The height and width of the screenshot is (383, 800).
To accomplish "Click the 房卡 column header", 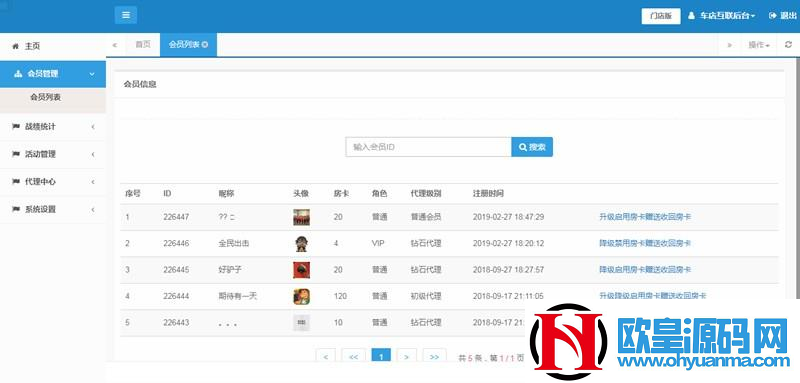I will point(341,194).
